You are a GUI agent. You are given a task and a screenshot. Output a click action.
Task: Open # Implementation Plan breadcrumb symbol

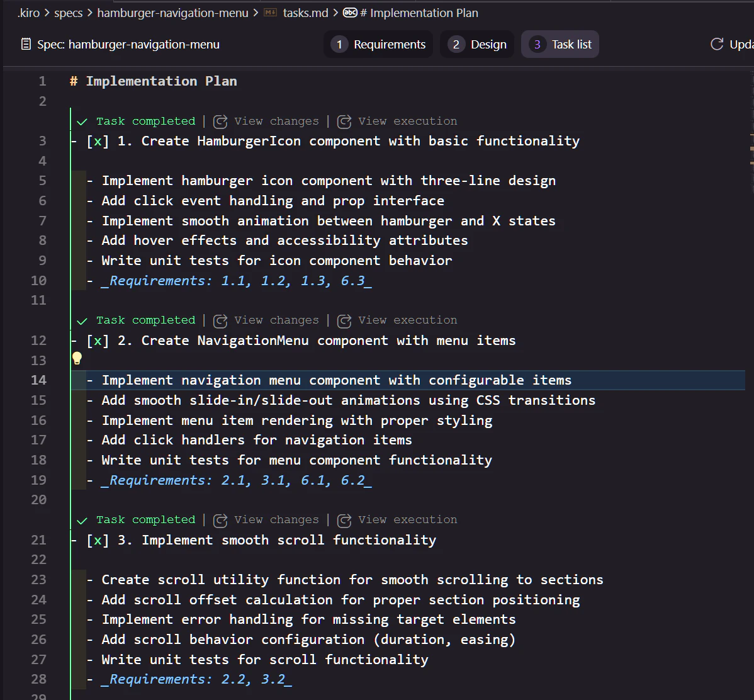coord(419,13)
